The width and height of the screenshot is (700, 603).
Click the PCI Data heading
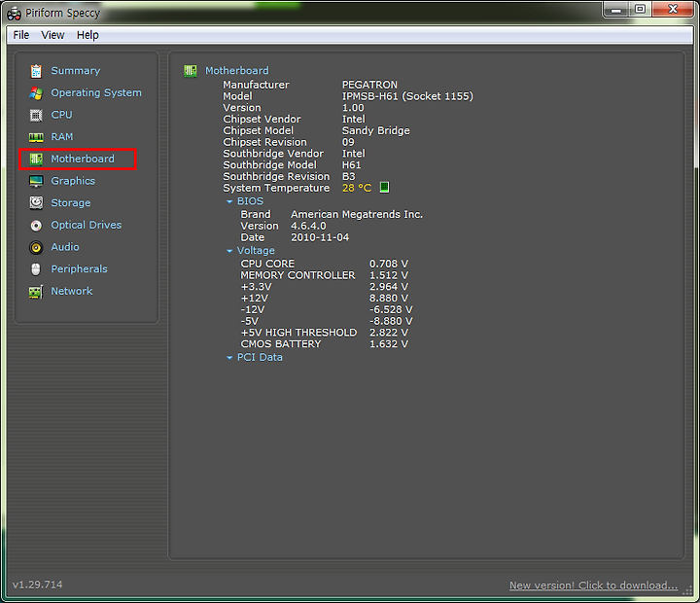click(x=260, y=357)
